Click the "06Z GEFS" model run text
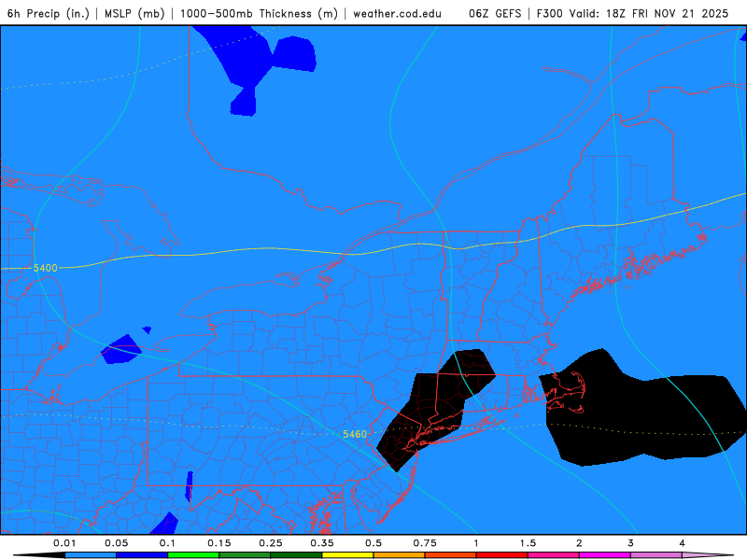747x560 pixels. tap(495, 13)
